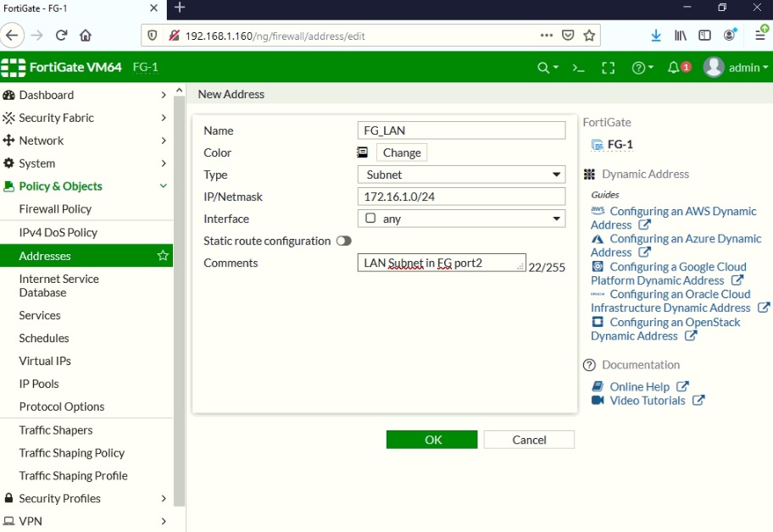Click the FG-1 device icon in FortiGate panel
The image size is (773, 532).
click(x=598, y=145)
